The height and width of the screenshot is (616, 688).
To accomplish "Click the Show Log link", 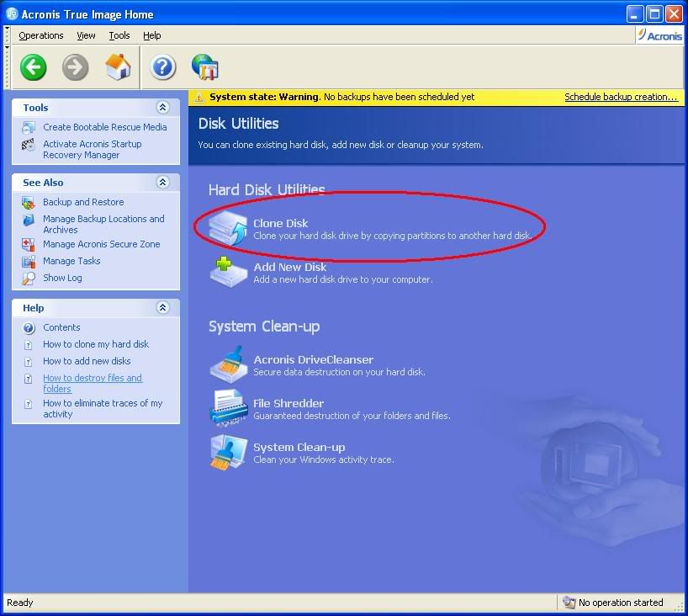I will [62, 278].
